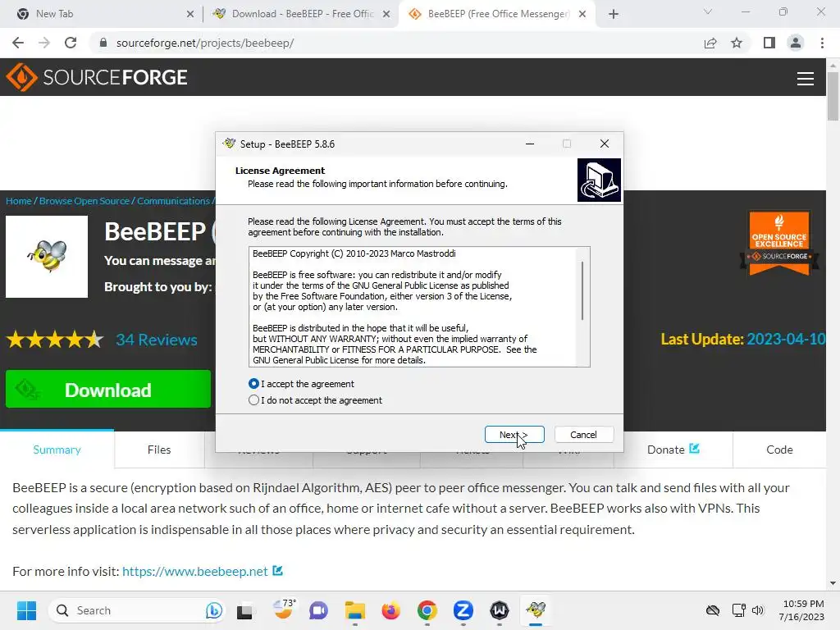This screenshot has width=840, height=630.
Task: Open the Chrome three-dot menu
Action: (822, 43)
